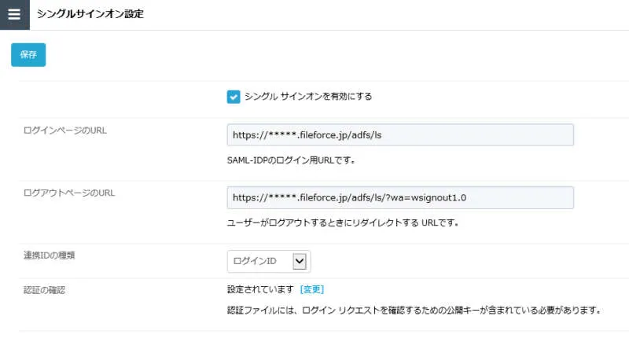The width and height of the screenshot is (629, 364).
Task: Click the end of the adfs/ls login URL text
Action: tap(381, 135)
